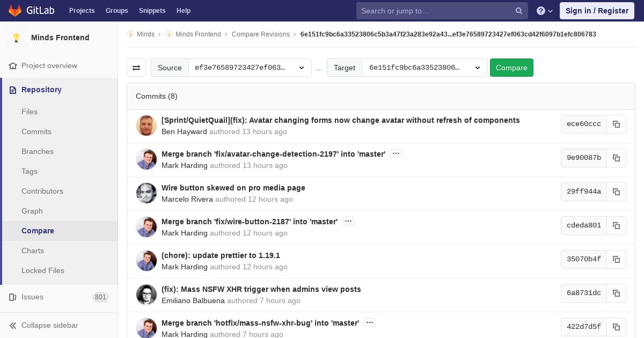Click the Minds Frontend lightbulb project avatar
This screenshot has height=338, width=644.
pos(16,38)
